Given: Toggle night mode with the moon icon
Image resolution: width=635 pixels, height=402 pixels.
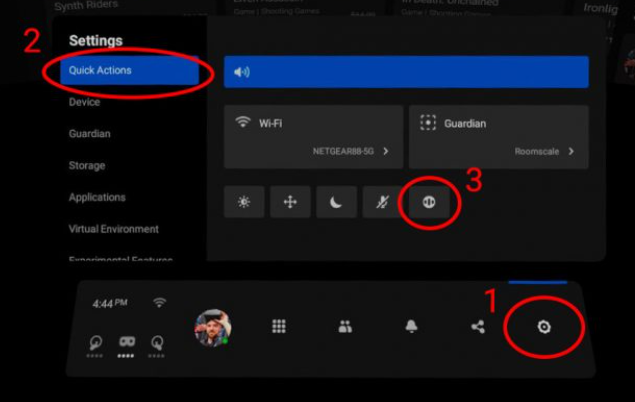Looking at the screenshot, I should coord(337,202).
